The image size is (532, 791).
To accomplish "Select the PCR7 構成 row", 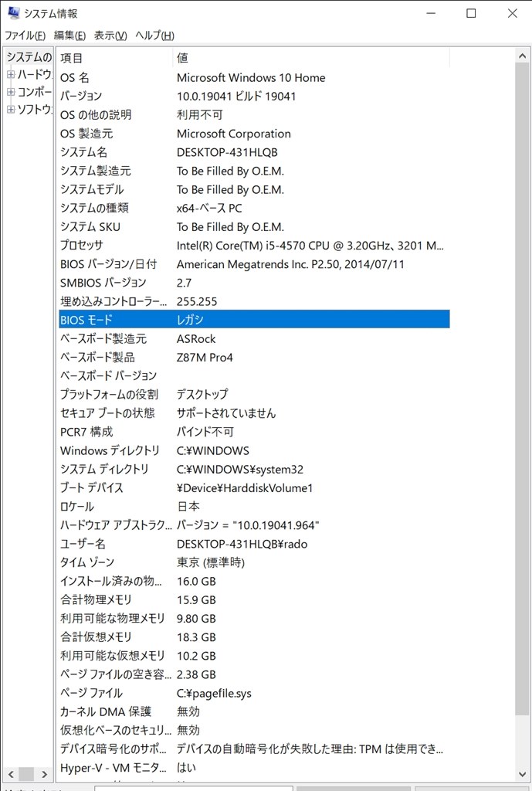I will click(x=254, y=432).
